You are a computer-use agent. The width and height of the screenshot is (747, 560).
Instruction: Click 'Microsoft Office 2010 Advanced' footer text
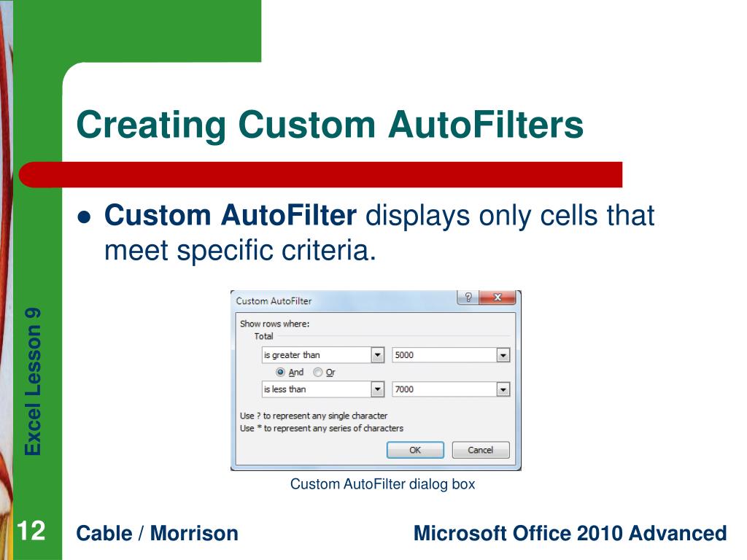tap(570, 533)
